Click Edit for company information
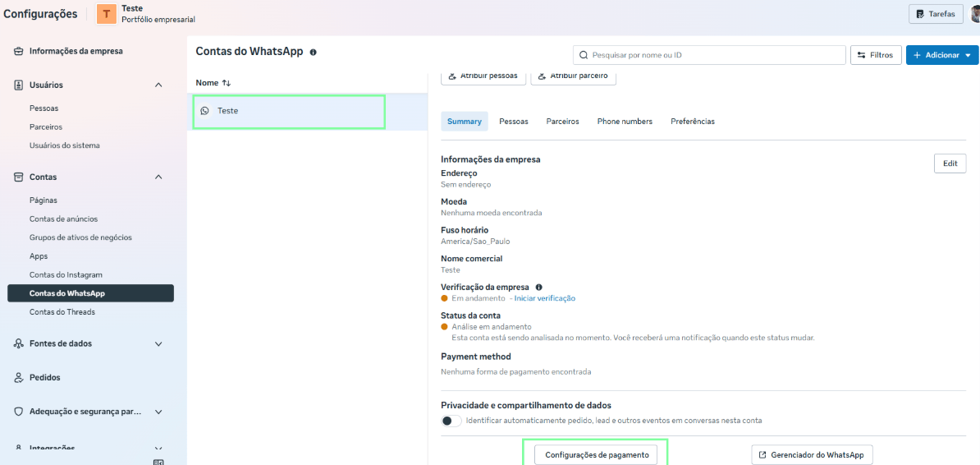The width and height of the screenshot is (980, 465). 950,163
